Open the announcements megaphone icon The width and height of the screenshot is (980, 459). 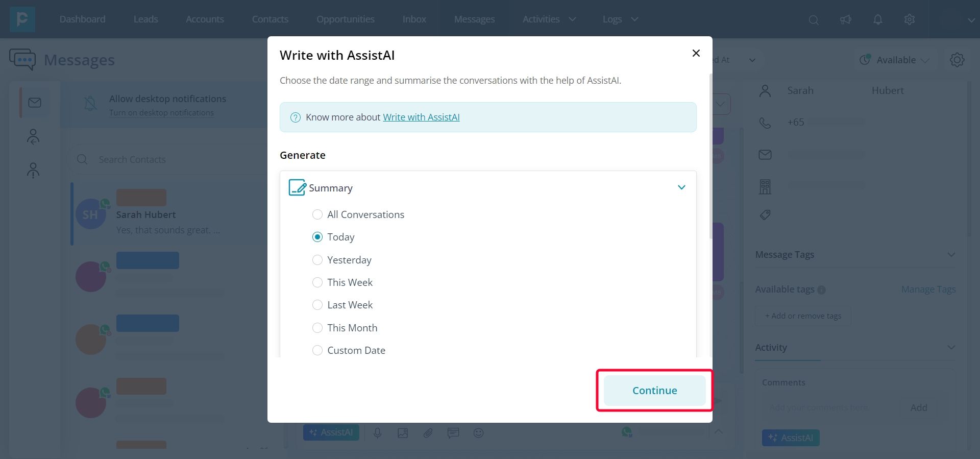pos(846,19)
